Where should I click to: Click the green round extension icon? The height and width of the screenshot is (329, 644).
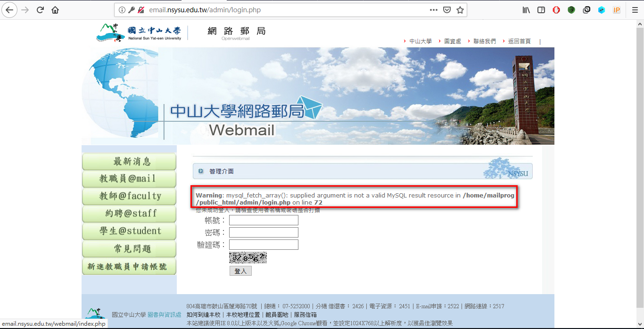point(571,10)
